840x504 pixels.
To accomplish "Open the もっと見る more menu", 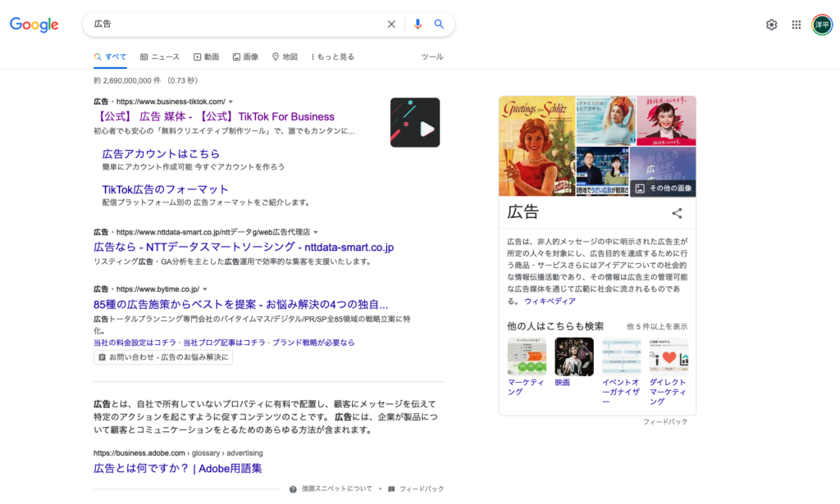I will pos(332,57).
